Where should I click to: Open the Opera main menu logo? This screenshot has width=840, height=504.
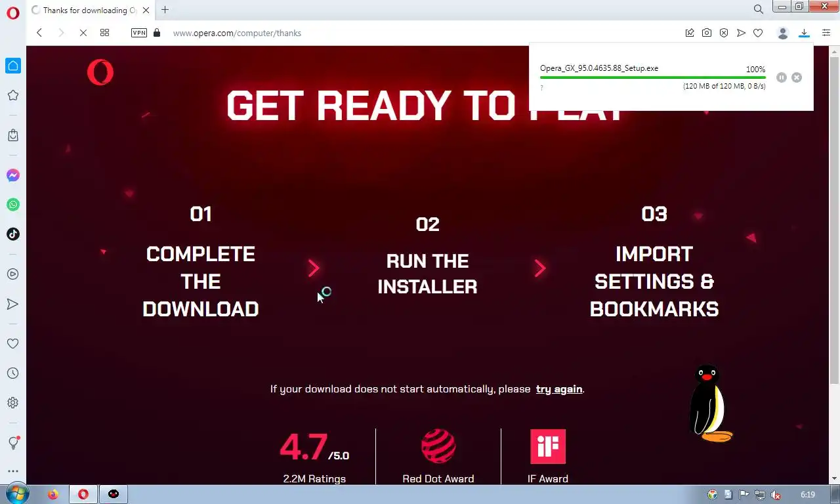(x=13, y=13)
